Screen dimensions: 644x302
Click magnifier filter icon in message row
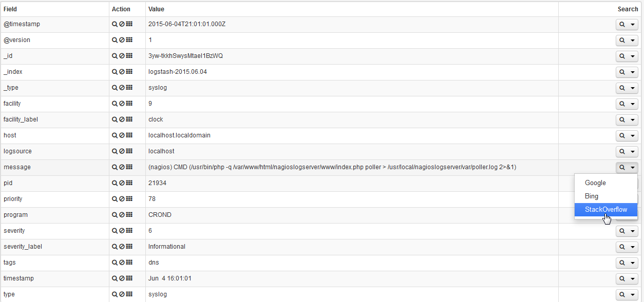(x=115, y=167)
